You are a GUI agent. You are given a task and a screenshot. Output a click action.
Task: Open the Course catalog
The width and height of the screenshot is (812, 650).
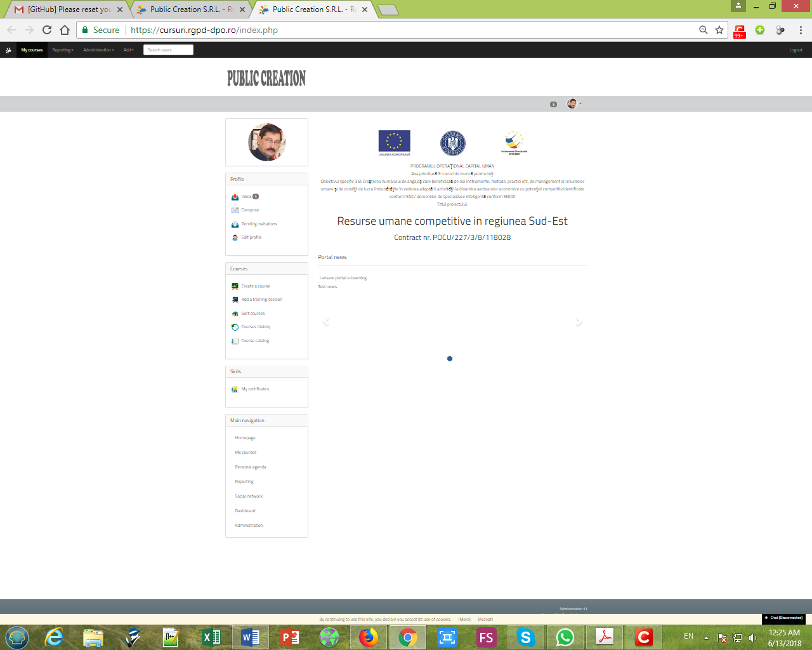coord(254,340)
